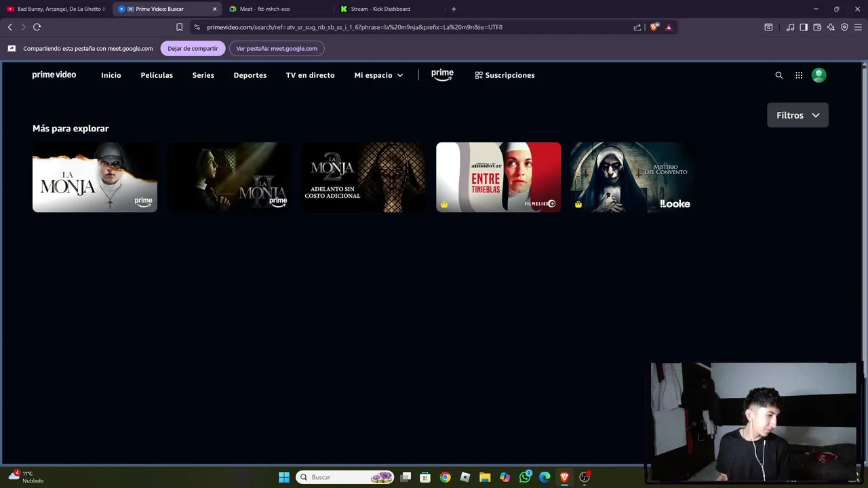Toggle the browser sidebar panel icon
The width and height of the screenshot is (868, 488).
[804, 27]
